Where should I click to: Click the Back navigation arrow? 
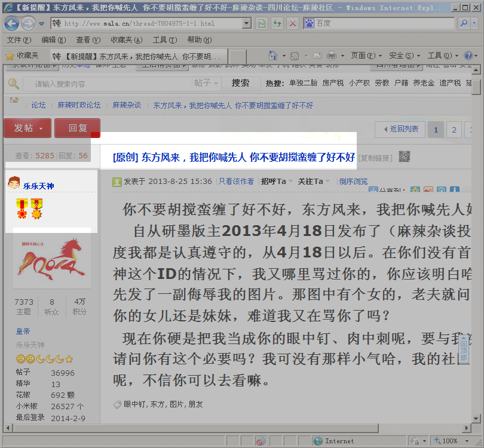tap(11, 23)
